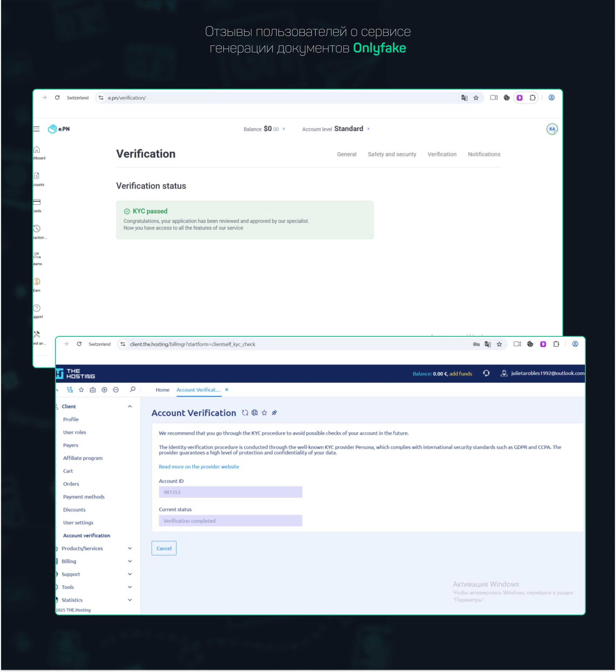Viewport: 616px width, 672px height.
Task: Bookmark client.the.hosting page with star icon
Action: 499,344
